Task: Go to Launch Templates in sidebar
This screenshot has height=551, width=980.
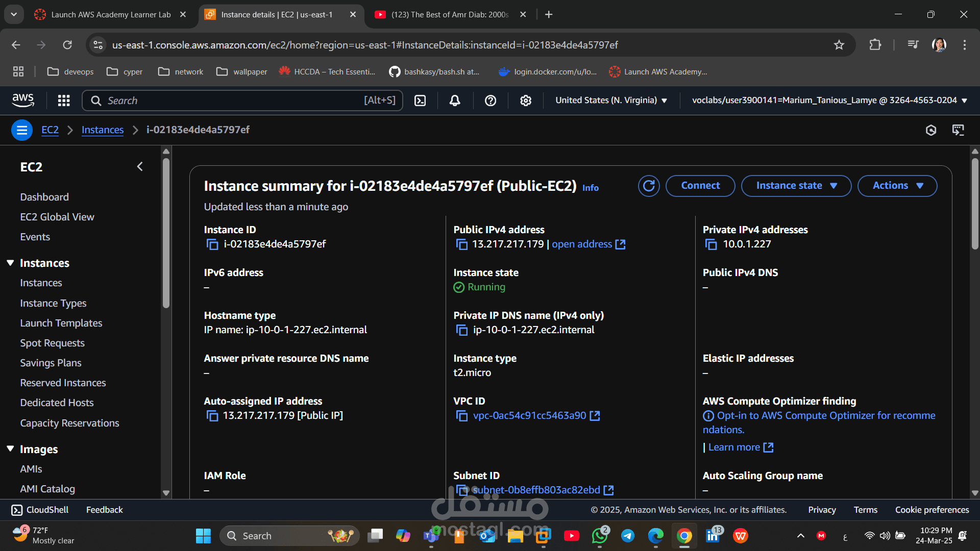Action: pyautogui.click(x=61, y=323)
